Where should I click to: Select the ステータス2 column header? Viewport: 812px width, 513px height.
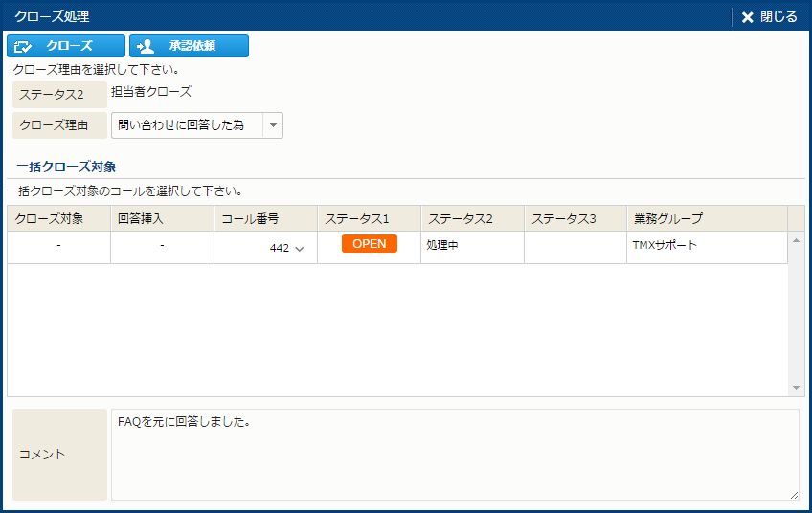472,218
